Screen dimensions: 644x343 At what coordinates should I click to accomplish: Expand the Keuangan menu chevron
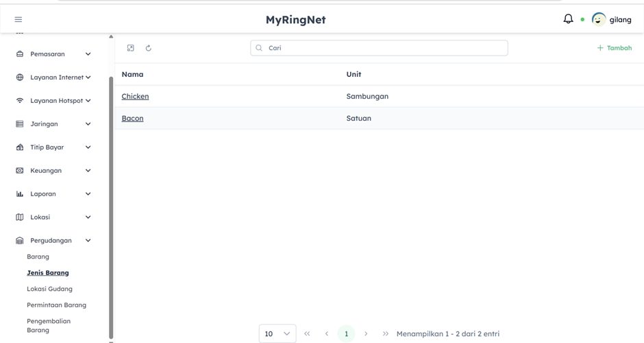pyautogui.click(x=88, y=171)
